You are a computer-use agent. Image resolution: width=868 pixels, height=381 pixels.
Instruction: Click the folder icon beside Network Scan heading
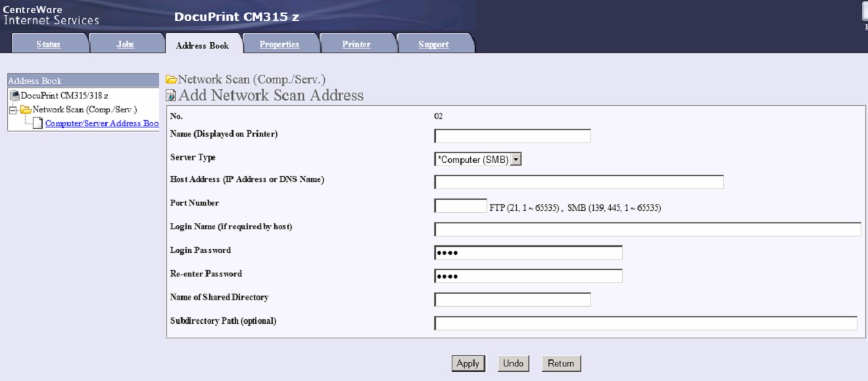(x=172, y=79)
